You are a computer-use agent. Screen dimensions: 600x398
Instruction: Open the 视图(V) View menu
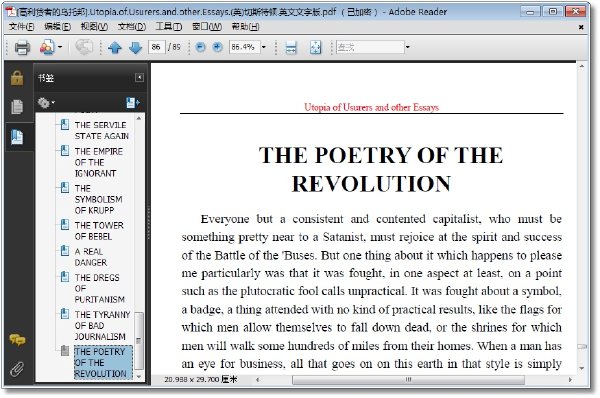[x=94, y=26]
